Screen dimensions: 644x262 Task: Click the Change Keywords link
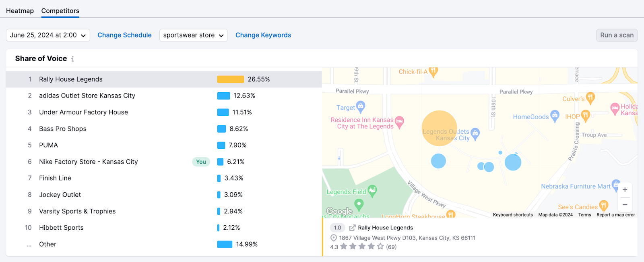pyautogui.click(x=263, y=35)
